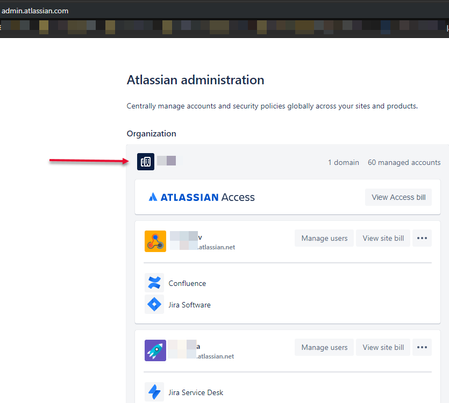The image size is (449, 403).
Task: Click the Jira Service Desk label
Action: (196, 393)
